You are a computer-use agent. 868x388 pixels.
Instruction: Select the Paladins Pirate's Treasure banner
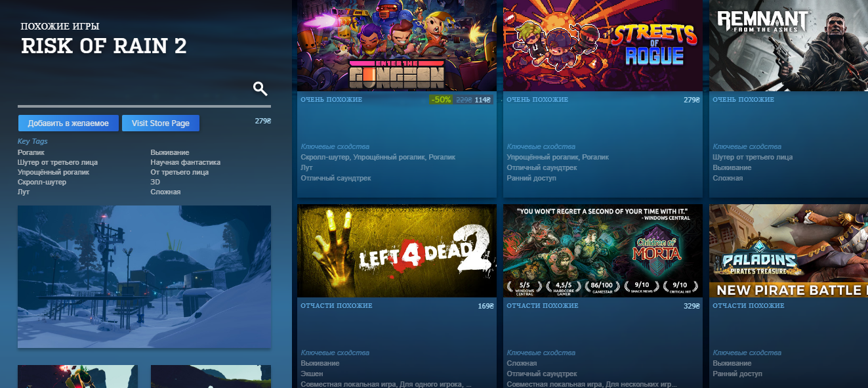pos(789,251)
